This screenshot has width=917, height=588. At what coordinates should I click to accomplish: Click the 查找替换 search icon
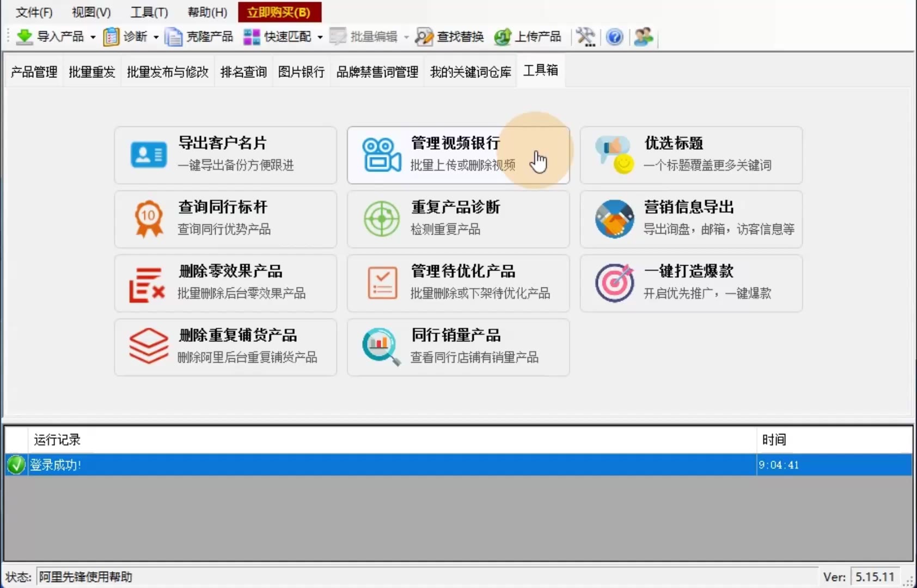(x=424, y=36)
